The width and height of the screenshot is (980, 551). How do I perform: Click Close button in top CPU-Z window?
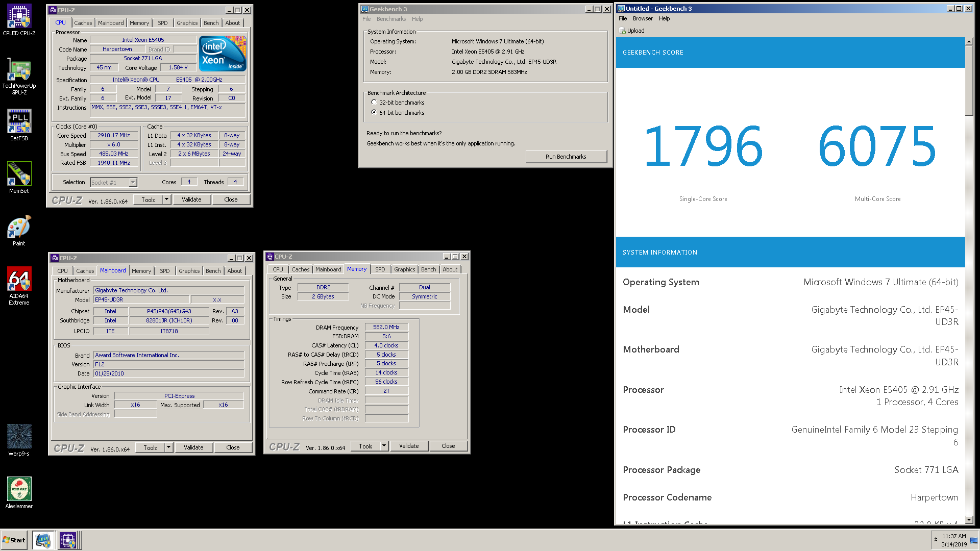231,199
